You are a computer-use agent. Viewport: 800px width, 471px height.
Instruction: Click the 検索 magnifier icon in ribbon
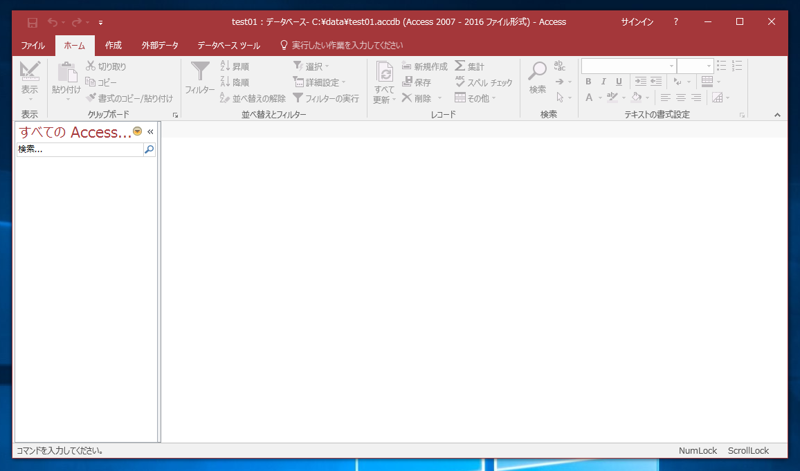[x=537, y=71]
